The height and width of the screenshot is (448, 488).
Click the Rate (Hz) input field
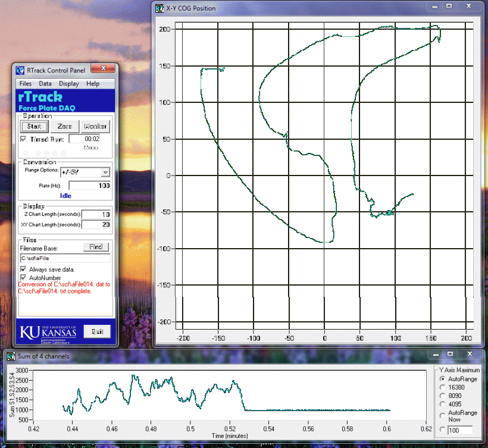90,186
